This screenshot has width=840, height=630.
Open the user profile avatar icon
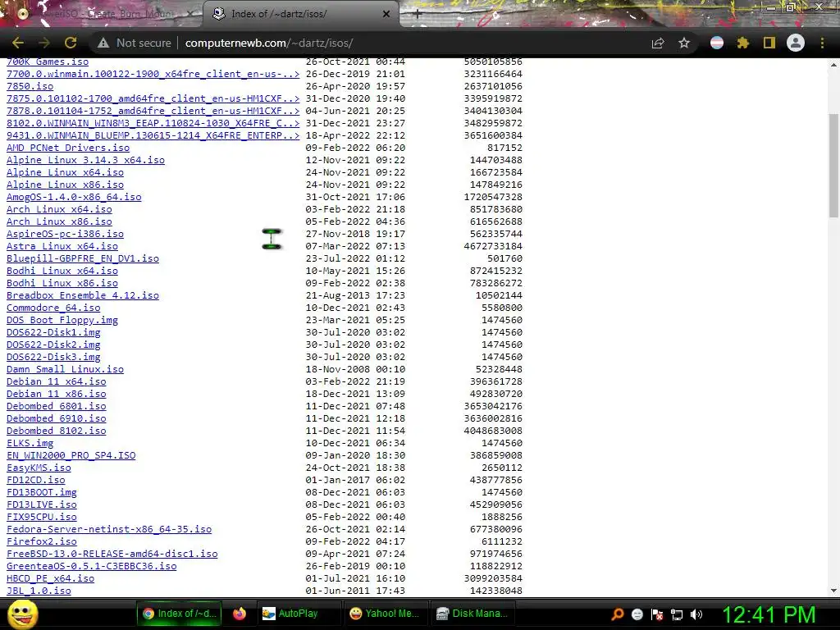[x=796, y=43]
